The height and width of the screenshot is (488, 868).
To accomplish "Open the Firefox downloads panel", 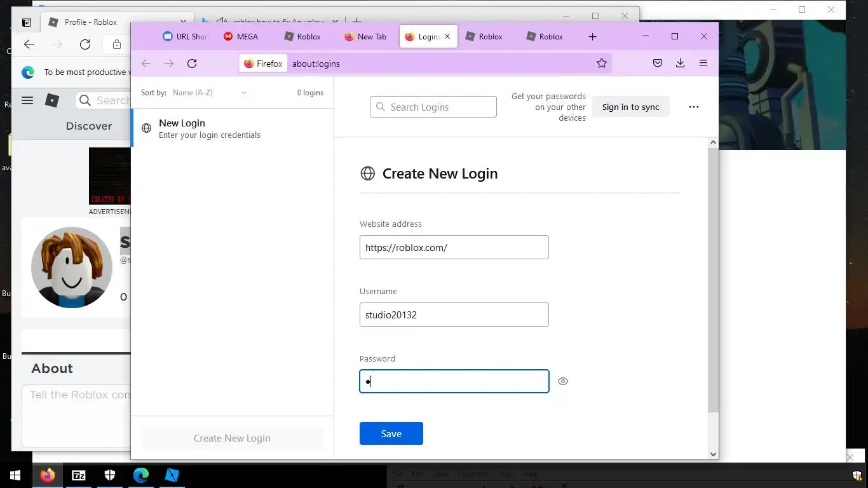I will 680,63.
